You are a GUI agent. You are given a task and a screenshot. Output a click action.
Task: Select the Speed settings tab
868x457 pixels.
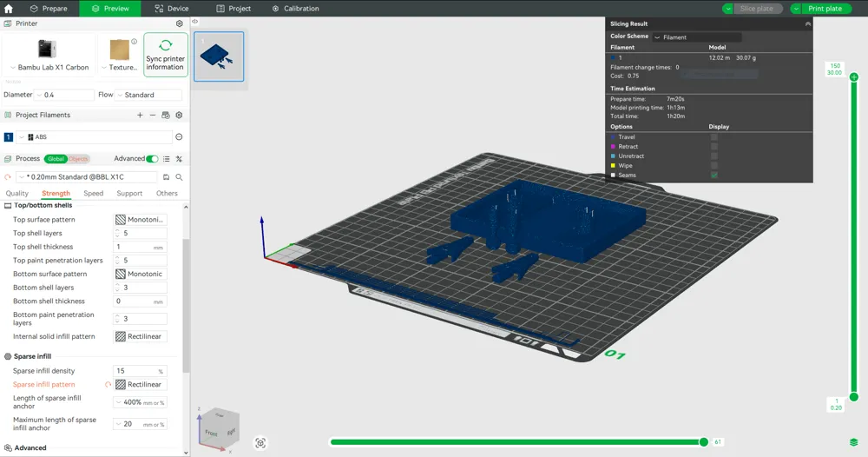pos(94,194)
